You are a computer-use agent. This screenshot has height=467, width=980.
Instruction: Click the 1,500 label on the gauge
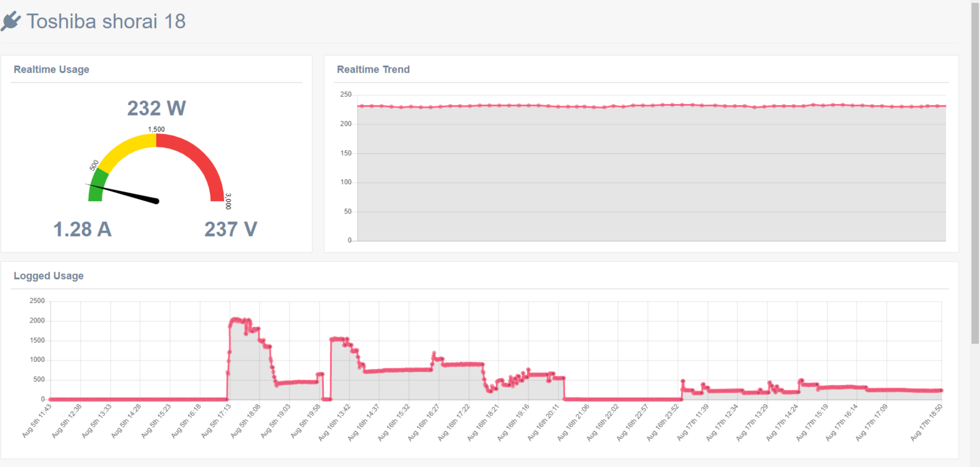[156, 129]
